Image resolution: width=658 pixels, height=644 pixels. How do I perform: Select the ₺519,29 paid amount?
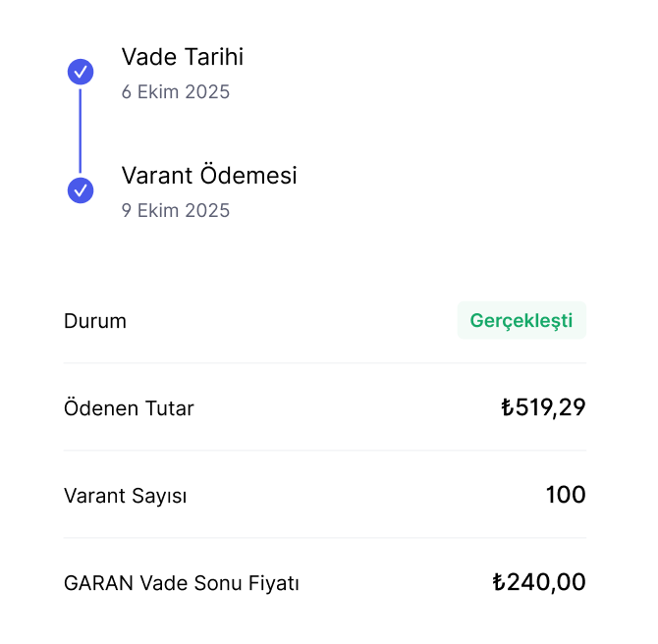pyautogui.click(x=543, y=407)
